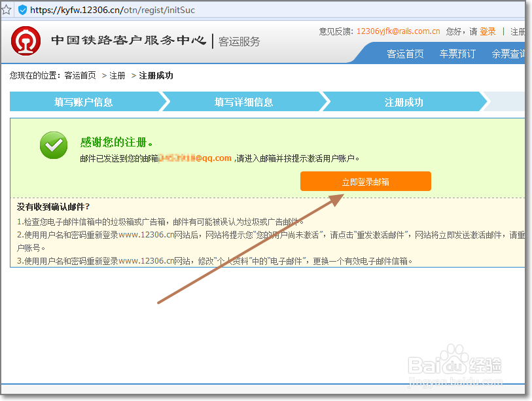Click the green success checkmark icon

53,147
